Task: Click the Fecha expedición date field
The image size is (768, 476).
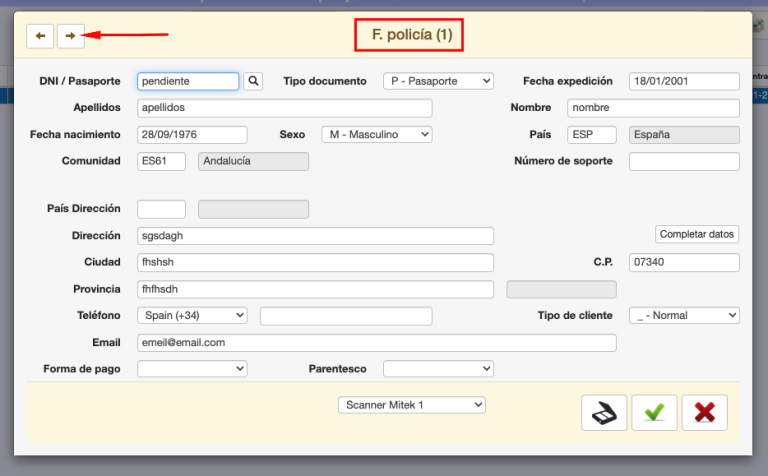Action: click(684, 81)
